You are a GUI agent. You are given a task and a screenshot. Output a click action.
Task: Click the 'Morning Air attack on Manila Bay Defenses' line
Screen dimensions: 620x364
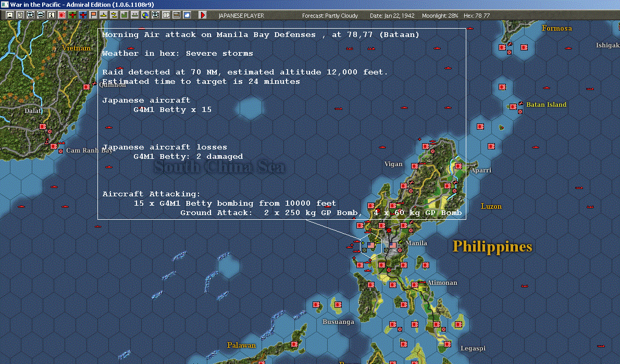pos(261,35)
